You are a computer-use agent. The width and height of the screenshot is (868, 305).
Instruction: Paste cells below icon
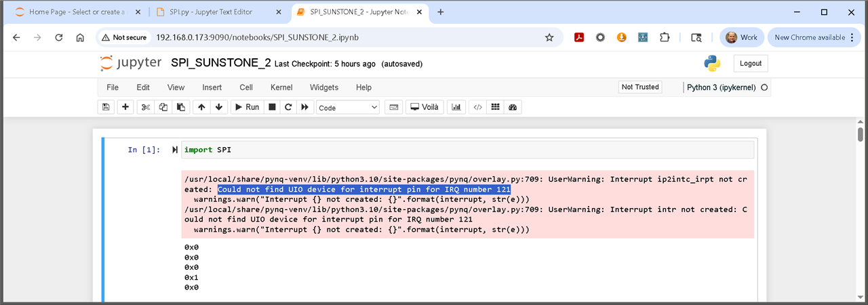point(180,107)
